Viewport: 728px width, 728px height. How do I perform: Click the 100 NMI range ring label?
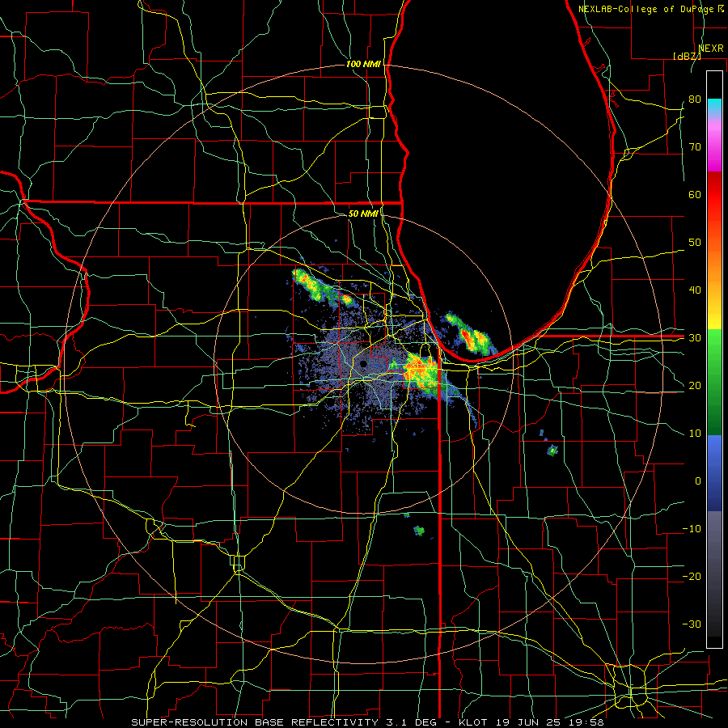[363, 64]
